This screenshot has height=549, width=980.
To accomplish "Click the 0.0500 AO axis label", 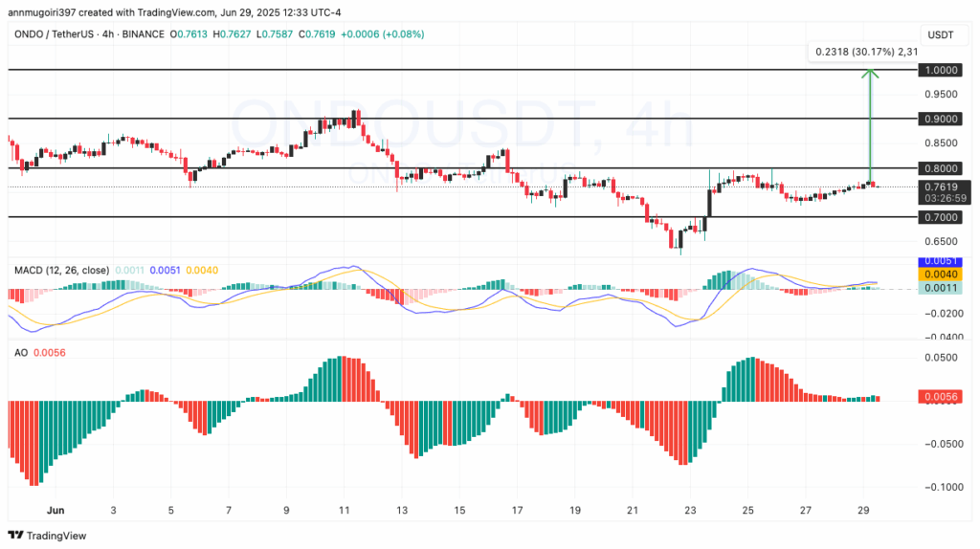I will pos(941,358).
